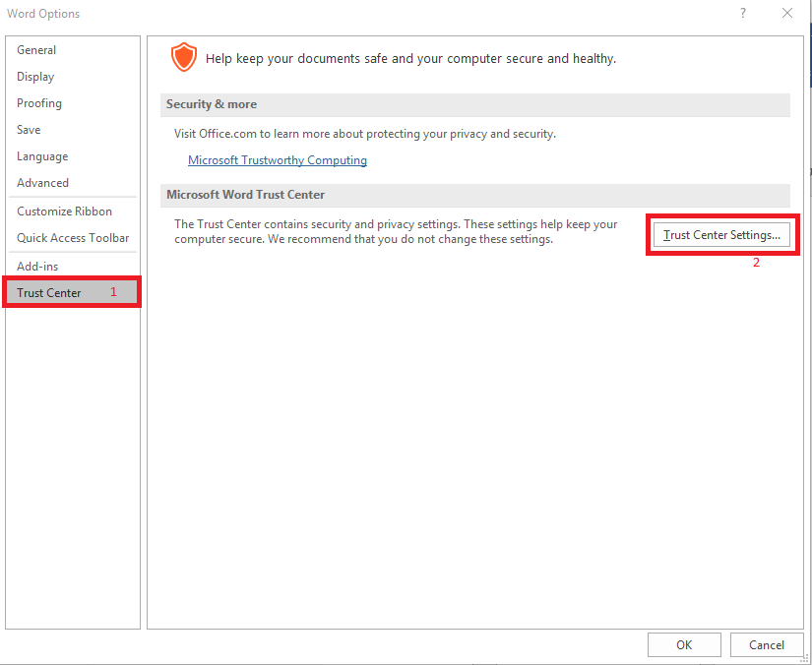Click the orange shield security icon

point(183,58)
